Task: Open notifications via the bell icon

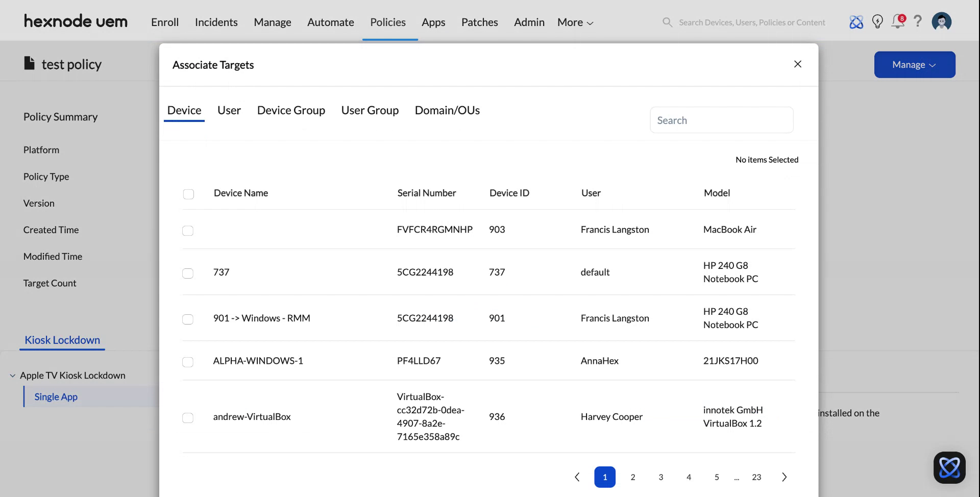Action: point(897,22)
